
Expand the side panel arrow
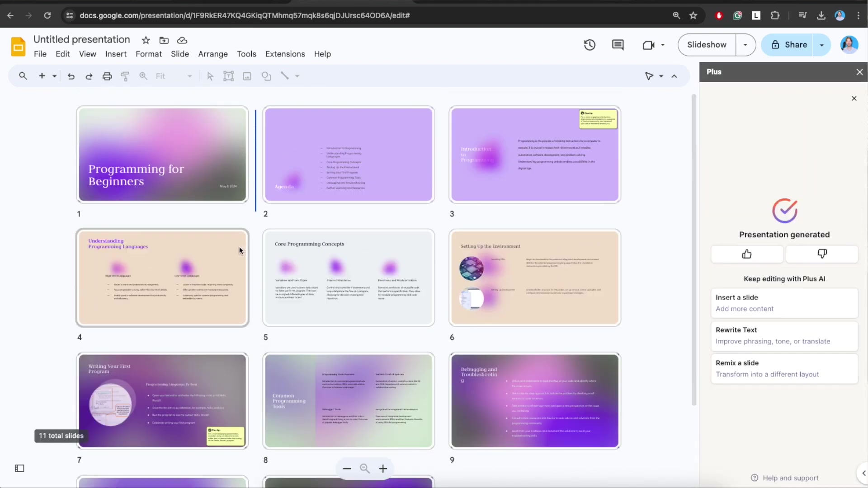863,473
